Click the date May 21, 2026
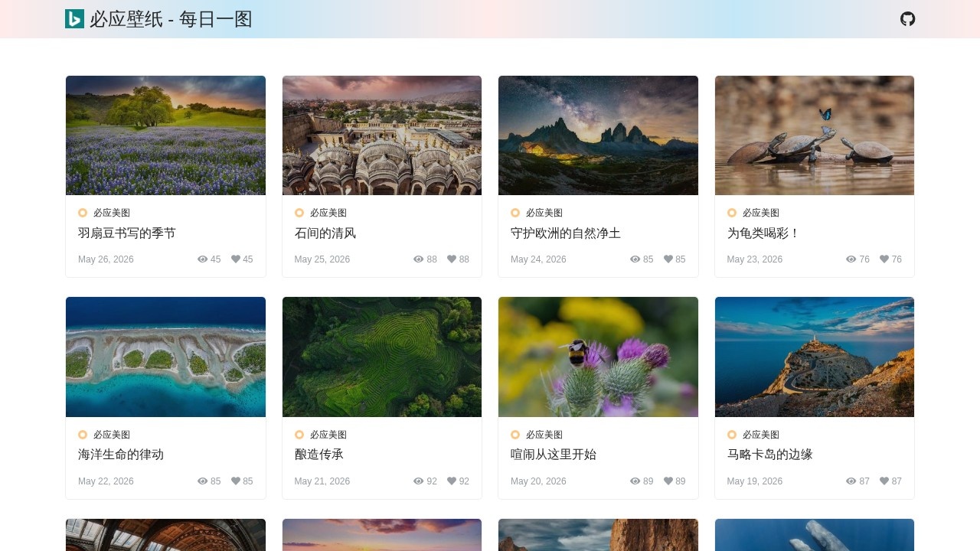Viewport: 980px width, 551px height. point(322,481)
